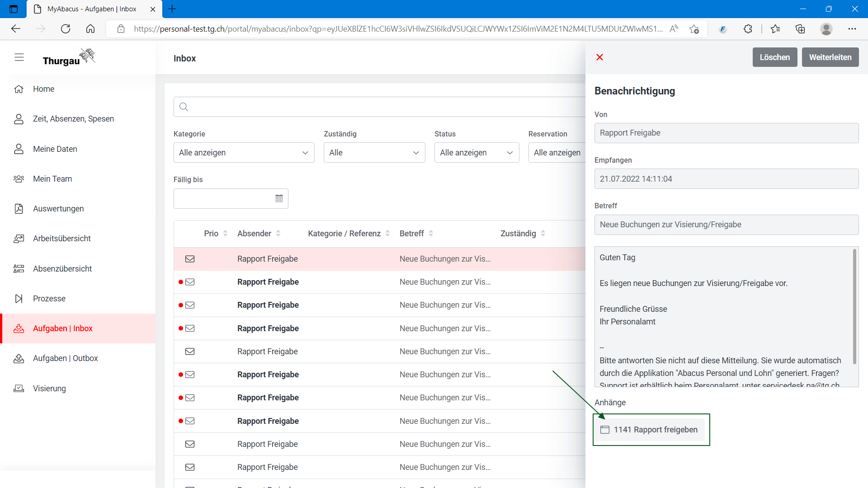Navigate to Zeit, Absenzen, Spesen

click(73, 119)
